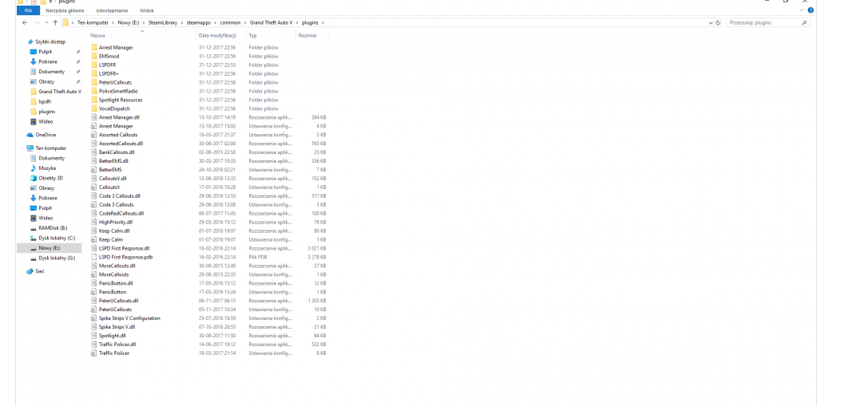The image size is (868, 406).
Task: Select the LSPDFR folder icon
Action: click(x=93, y=65)
